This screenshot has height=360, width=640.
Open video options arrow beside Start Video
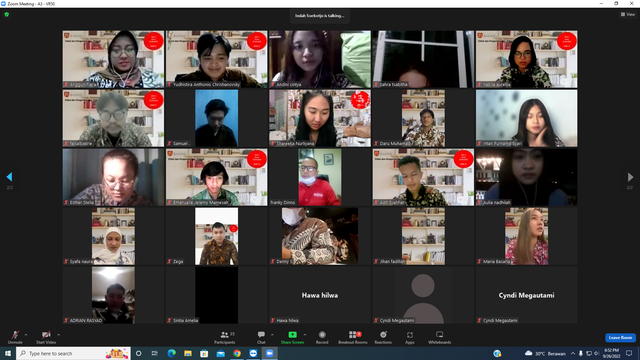[59, 335]
